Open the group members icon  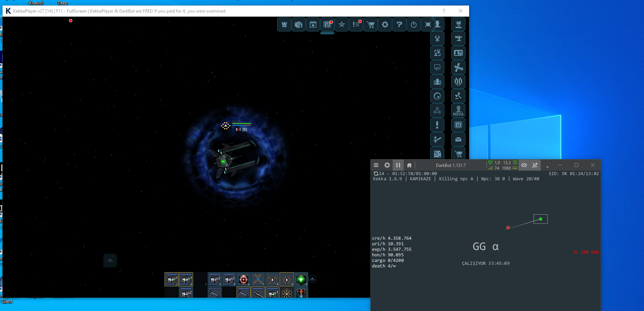[437, 82]
